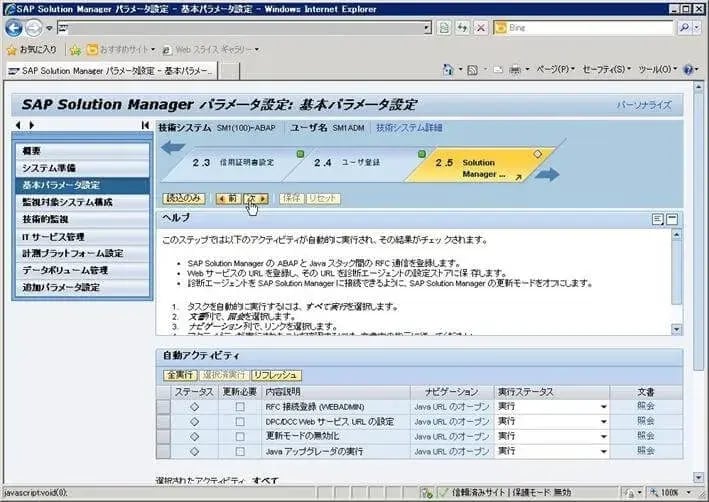Viewport: 709px width, 502px height.
Task: Click the Help panel scrollbar up arrow
Action: tap(676, 234)
